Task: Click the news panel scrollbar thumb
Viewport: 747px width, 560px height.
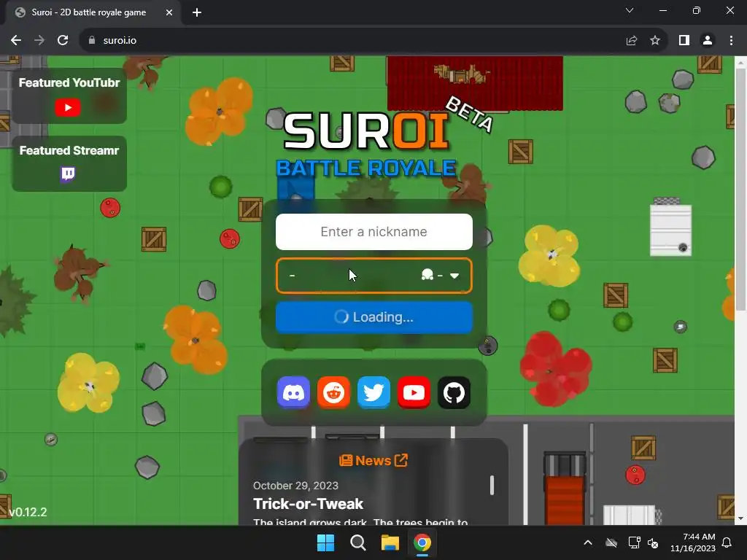Action: point(492,485)
